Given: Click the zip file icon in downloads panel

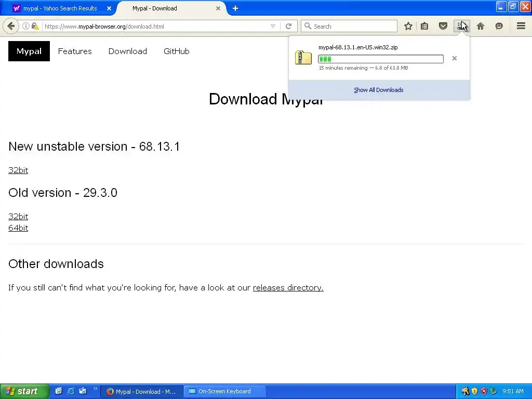Looking at the screenshot, I should click(303, 57).
